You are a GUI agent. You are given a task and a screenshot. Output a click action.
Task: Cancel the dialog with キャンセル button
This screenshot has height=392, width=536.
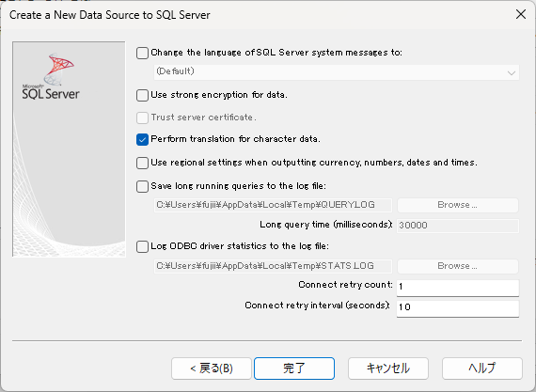(x=388, y=368)
